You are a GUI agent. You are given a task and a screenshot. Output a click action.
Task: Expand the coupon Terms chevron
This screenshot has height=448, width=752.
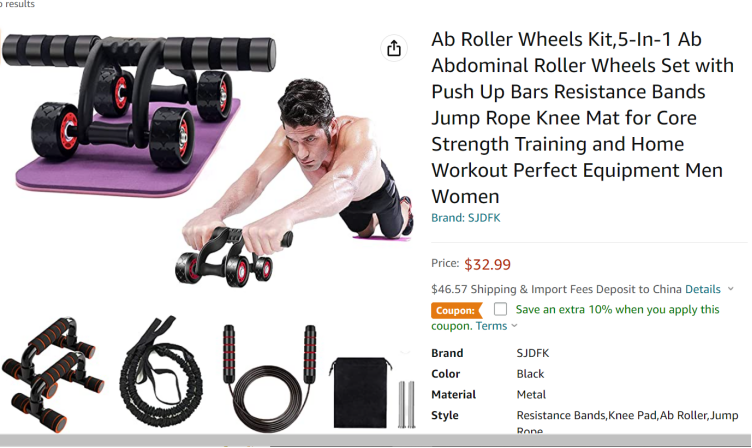(x=515, y=326)
